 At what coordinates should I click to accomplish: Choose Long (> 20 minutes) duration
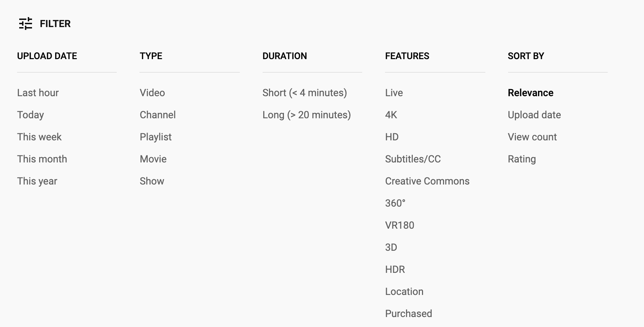point(306,115)
